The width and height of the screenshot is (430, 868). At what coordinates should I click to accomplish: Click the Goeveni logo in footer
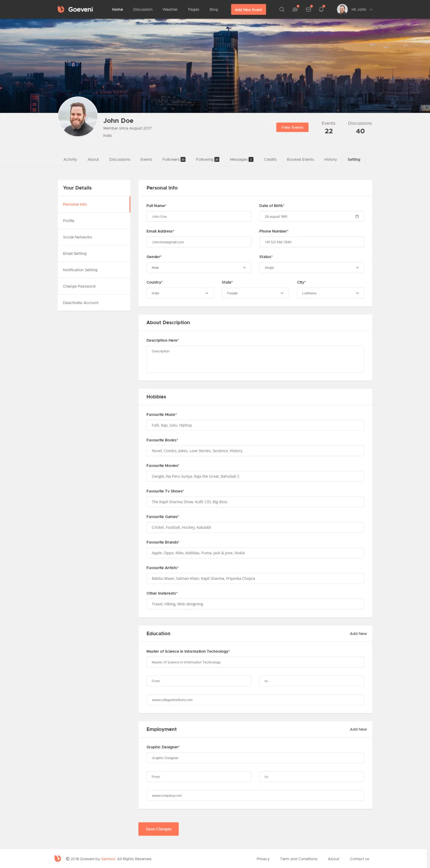click(58, 858)
